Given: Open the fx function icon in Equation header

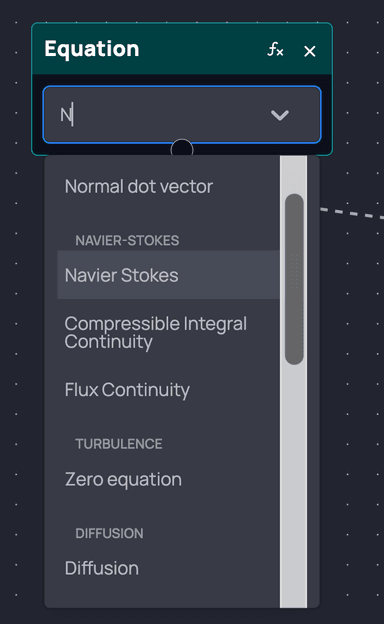Looking at the screenshot, I should pyautogui.click(x=275, y=50).
